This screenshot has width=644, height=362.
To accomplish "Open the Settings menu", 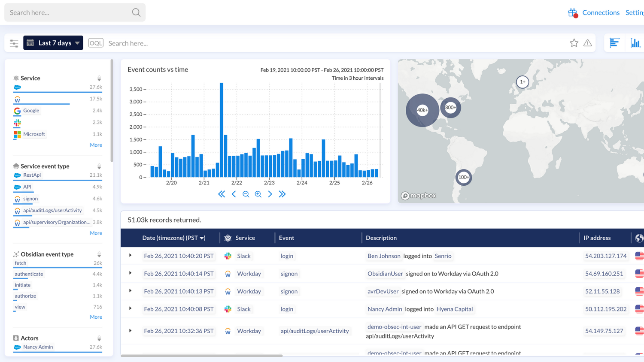I will click(635, 12).
